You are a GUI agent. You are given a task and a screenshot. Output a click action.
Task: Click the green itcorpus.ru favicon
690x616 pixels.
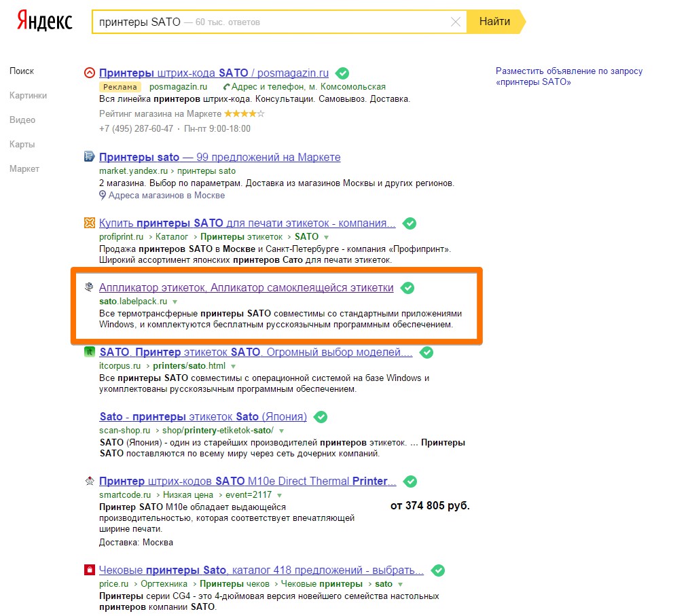(90, 352)
